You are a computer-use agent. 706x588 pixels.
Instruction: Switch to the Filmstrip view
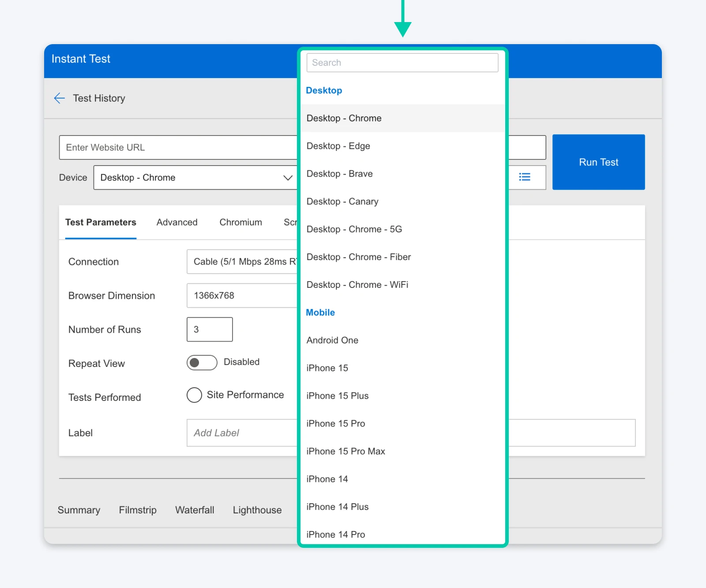pos(137,510)
